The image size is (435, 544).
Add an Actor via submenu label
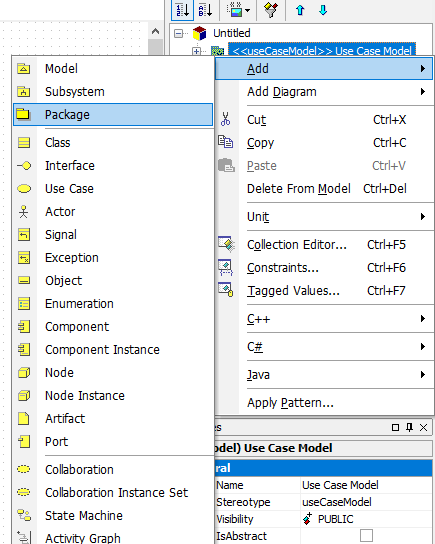(60, 212)
